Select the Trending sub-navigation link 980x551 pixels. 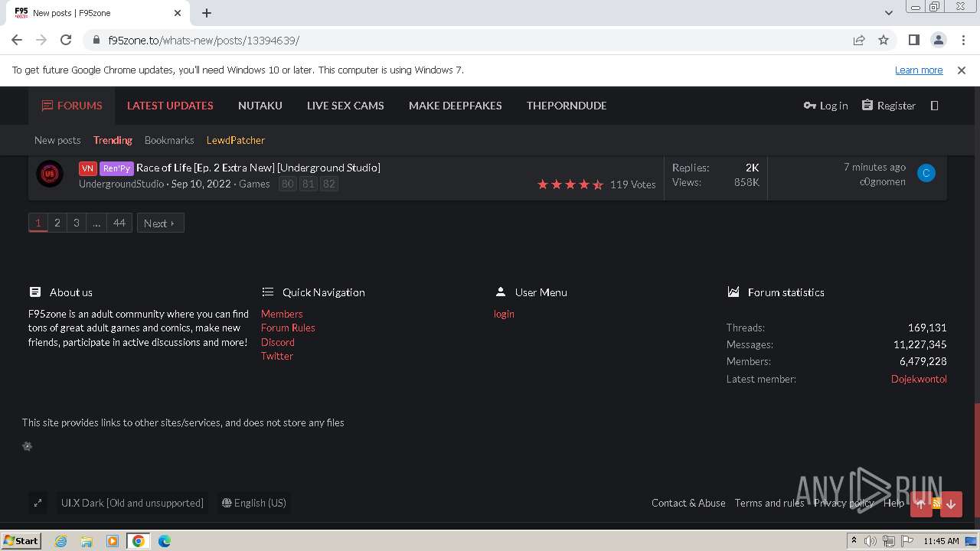113,140
